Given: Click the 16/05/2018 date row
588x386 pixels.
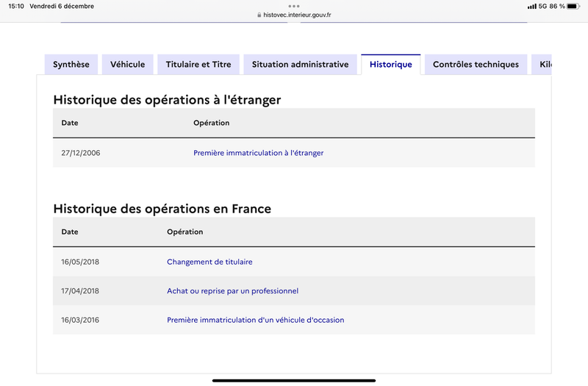Looking at the screenshot, I should pos(294,262).
